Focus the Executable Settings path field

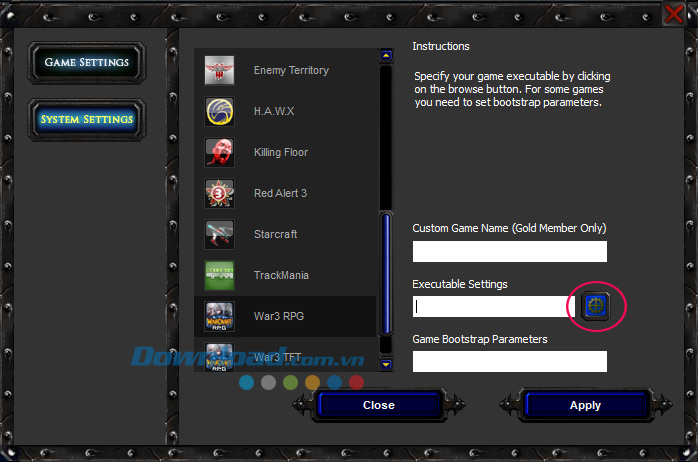point(494,306)
